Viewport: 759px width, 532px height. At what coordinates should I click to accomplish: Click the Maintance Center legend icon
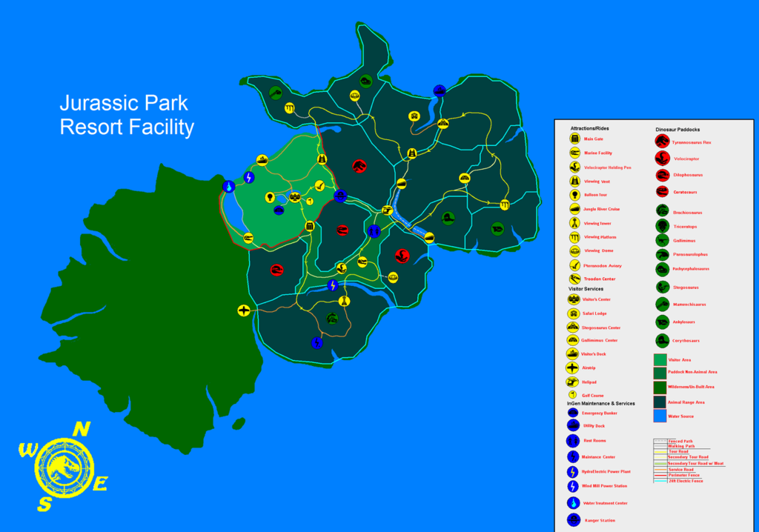[x=573, y=456]
